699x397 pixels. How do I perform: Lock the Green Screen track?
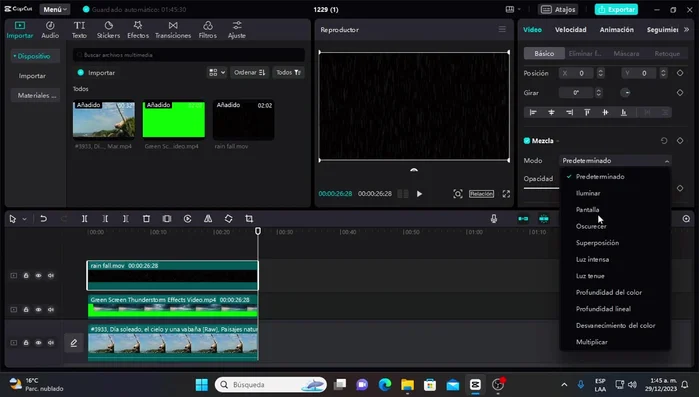(x=26, y=309)
